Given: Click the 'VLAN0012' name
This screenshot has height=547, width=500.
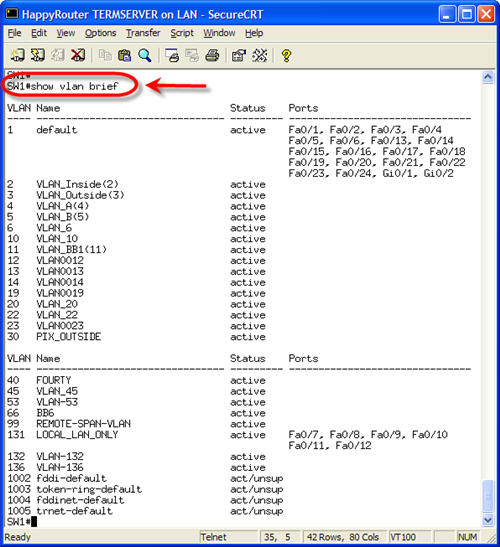Looking at the screenshot, I should pos(60,260).
